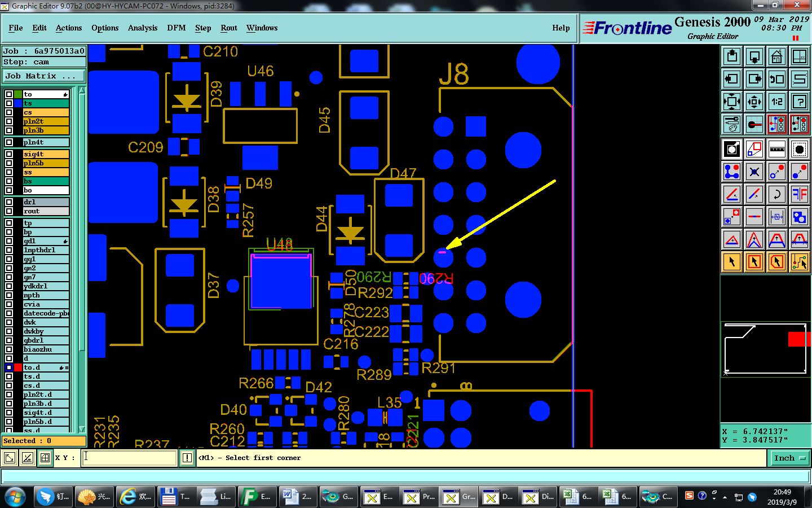The image size is (812, 508).
Task: Open the Inch units dropdown
Action: [789, 458]
